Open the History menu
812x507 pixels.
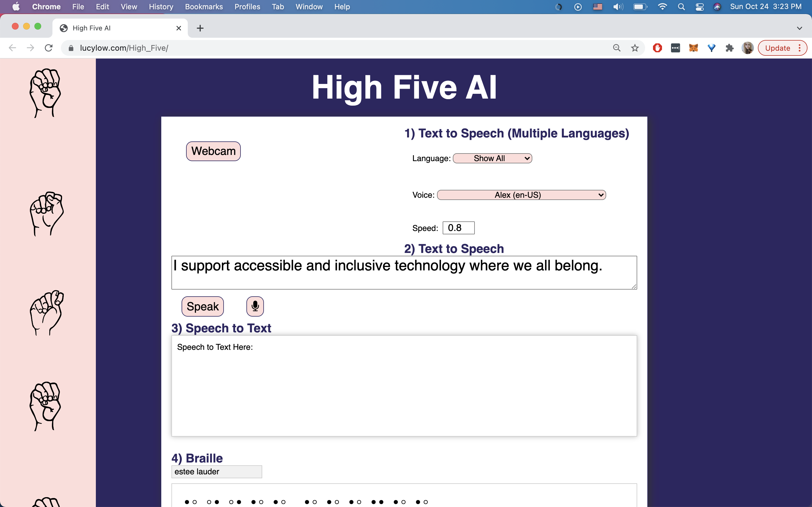tap(161, 7)
